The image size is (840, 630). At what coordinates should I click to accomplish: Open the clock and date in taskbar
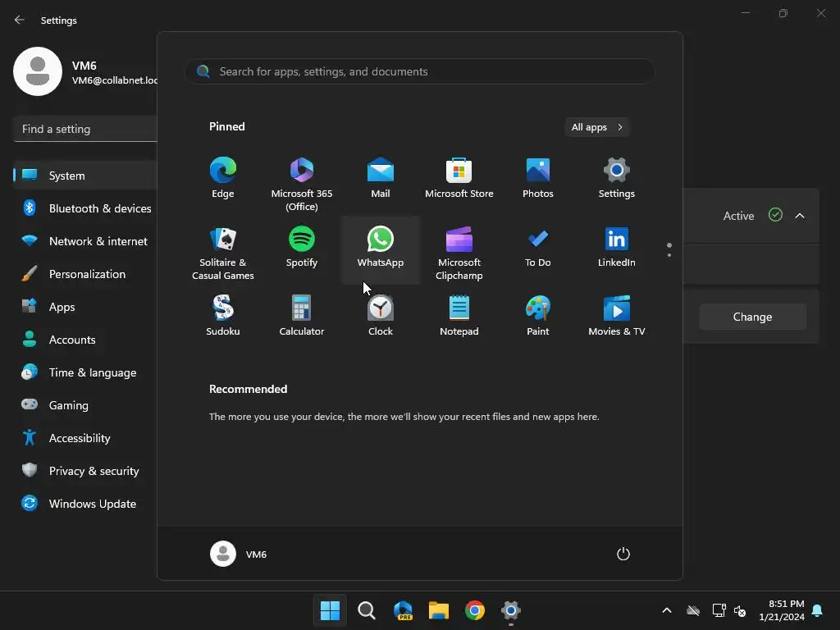point(782,610)
